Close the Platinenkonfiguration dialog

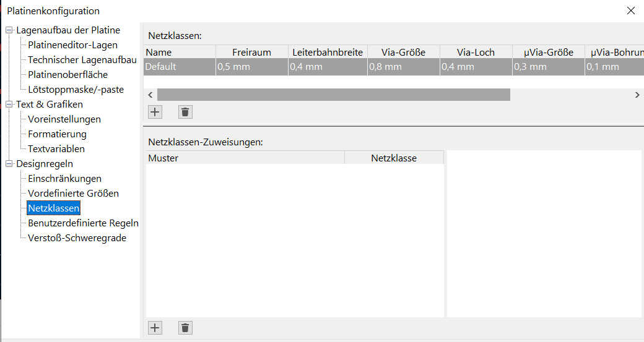631,11
